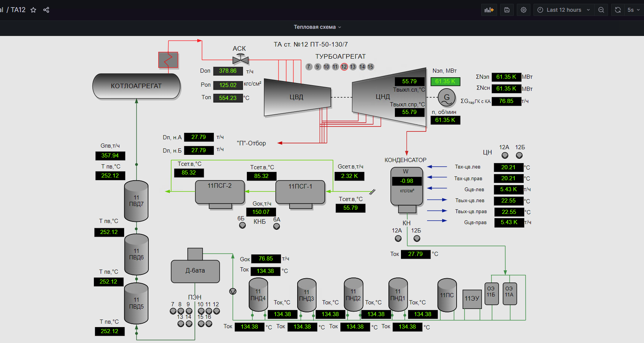Select turbine unit 15 indicator
Viewport: 644px width, 343px height.
pos(370,67)
